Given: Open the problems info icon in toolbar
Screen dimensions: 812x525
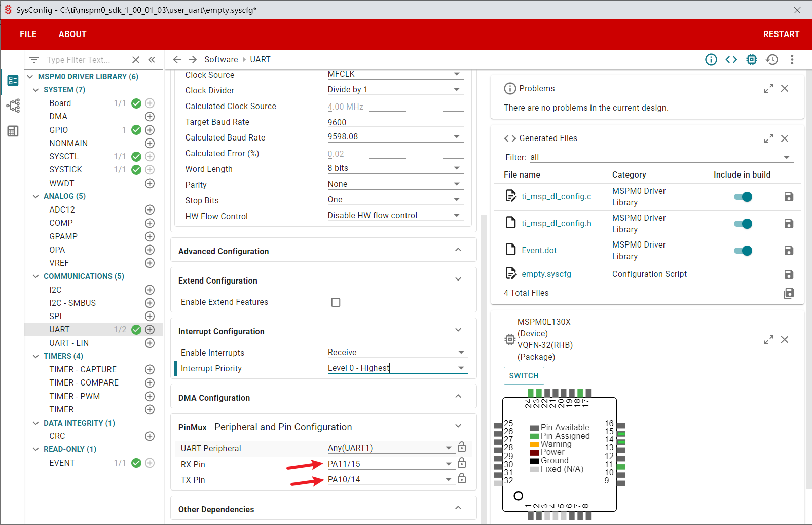Looking at the screenshot, I should pos(711,60).
